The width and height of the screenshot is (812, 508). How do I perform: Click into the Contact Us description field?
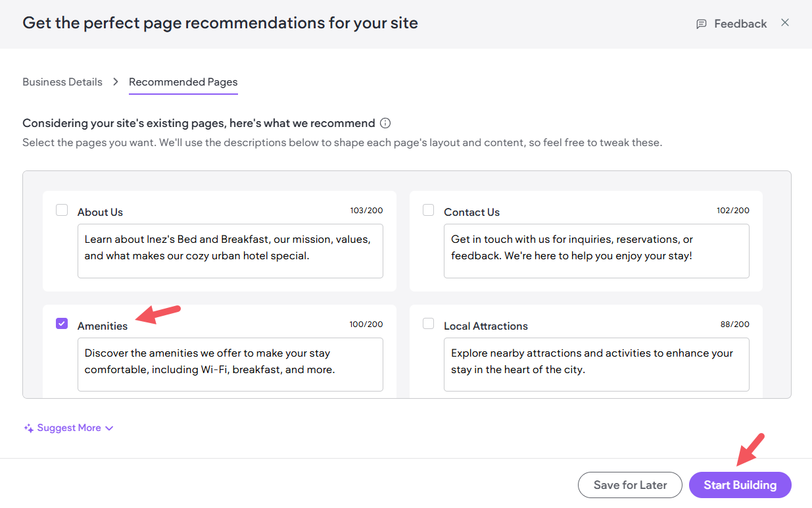(596, 251)
